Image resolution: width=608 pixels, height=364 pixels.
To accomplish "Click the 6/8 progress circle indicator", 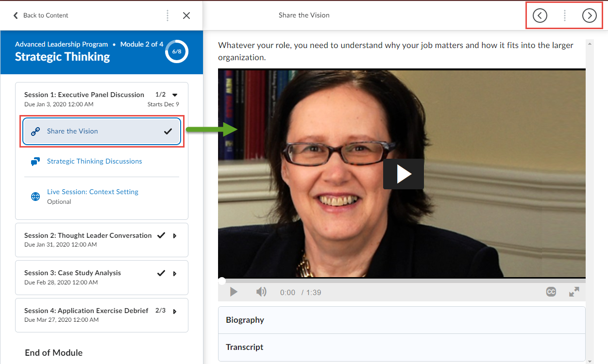I will point(177,51).
